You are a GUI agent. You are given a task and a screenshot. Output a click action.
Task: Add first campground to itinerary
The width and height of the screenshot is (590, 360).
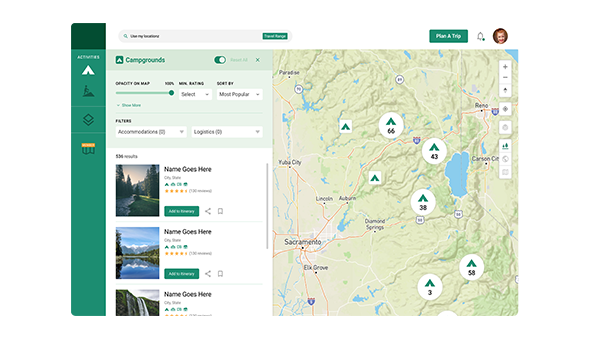coord(181,211)
